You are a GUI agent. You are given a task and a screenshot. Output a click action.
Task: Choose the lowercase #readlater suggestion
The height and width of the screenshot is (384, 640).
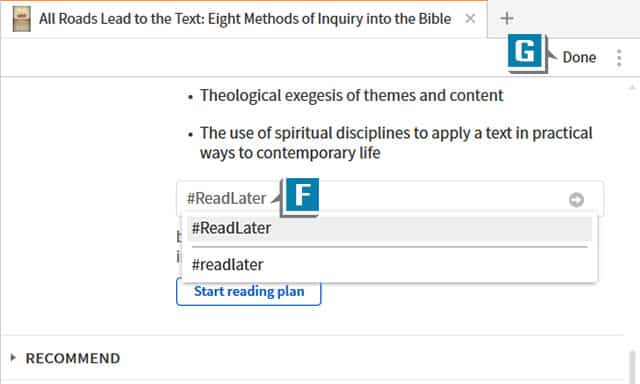[390, 265]
